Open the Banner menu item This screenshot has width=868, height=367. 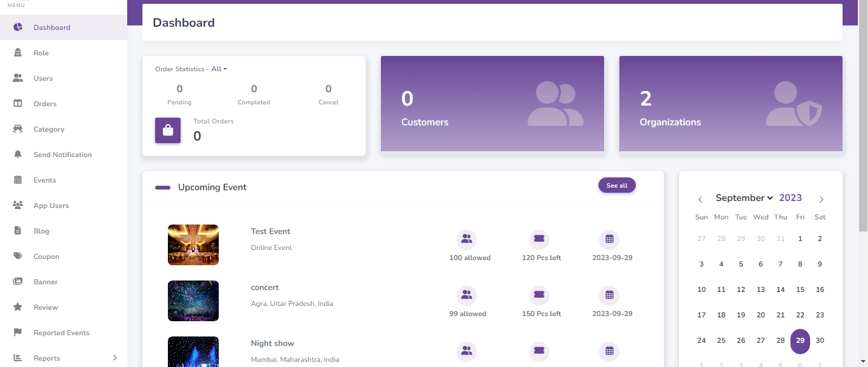click(x=18, y=281)
